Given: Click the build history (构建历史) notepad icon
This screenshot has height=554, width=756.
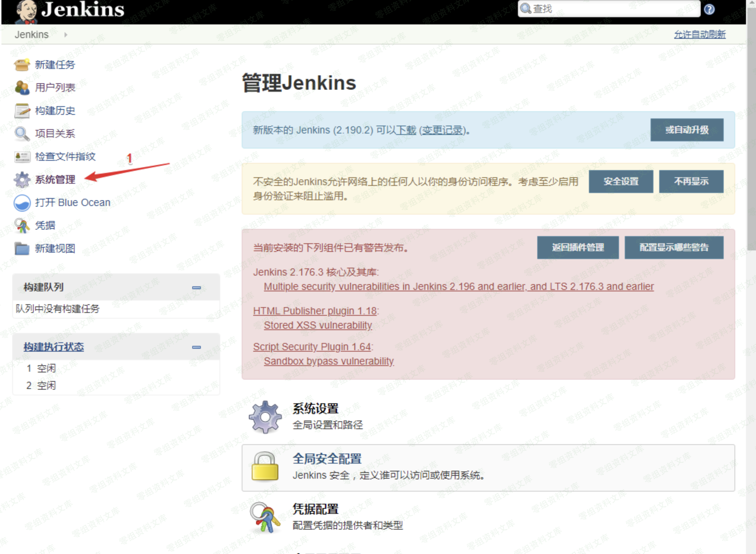Looking at the screenshot, I should [22, 111].
